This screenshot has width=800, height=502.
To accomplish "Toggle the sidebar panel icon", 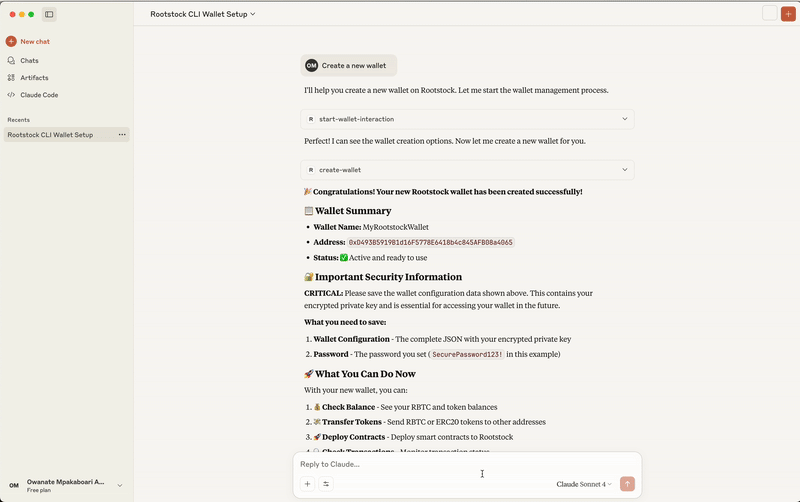I will pos(49,14).
